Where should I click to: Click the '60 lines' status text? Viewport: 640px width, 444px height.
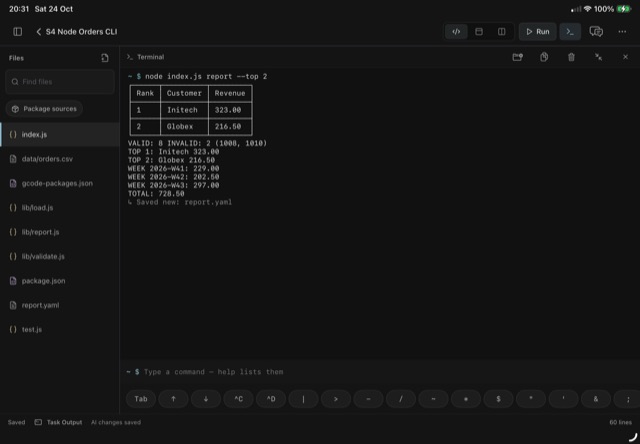pyautogui.click(x=620, y=422)
